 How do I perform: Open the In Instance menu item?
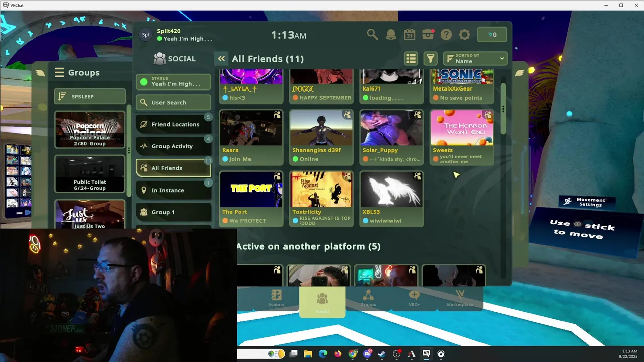pos(174,190)
